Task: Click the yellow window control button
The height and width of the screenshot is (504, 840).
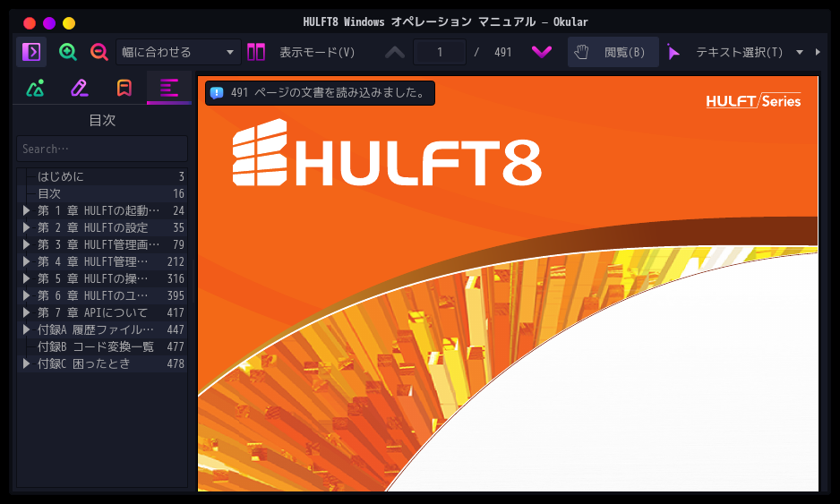Action: point(69,23)
